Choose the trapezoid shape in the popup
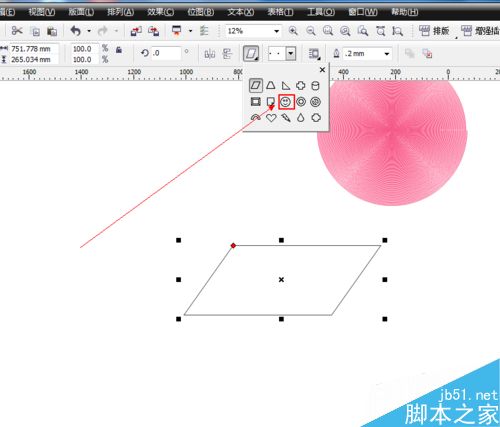The image size is (500, 427). [x=271, y=85]
